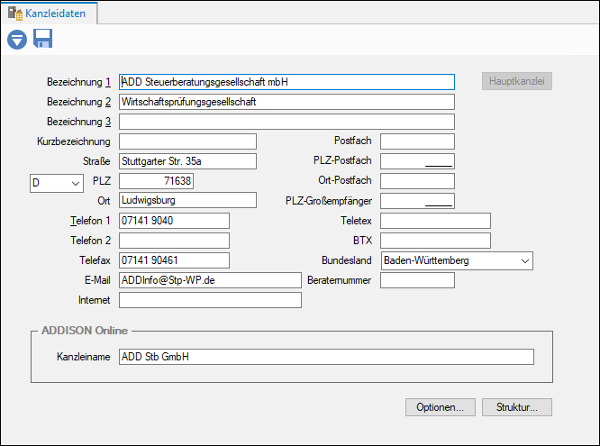Click the save floppy disk icon

pyautogui.click(x=42, y=39)
